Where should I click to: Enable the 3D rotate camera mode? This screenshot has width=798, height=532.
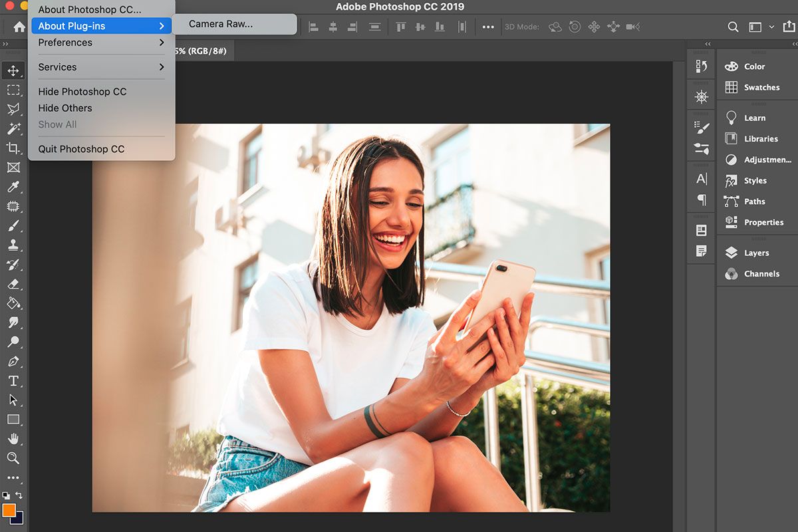pos(555,27)
